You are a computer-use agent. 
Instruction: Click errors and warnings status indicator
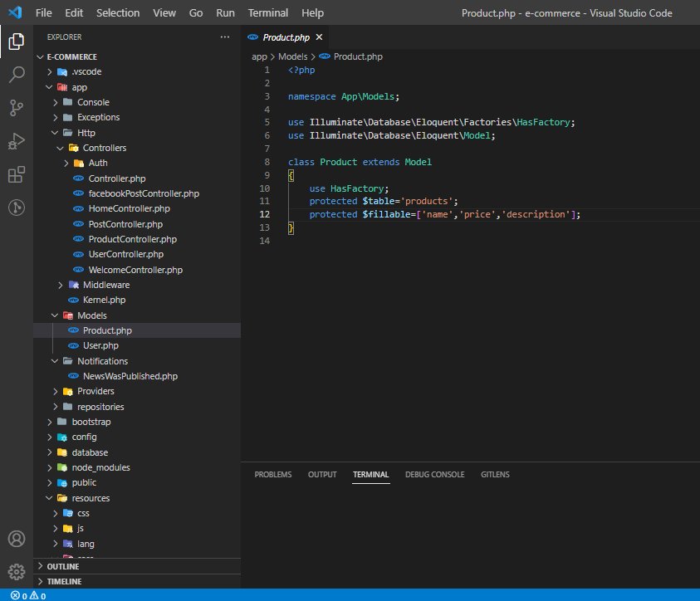coord(27,595)
